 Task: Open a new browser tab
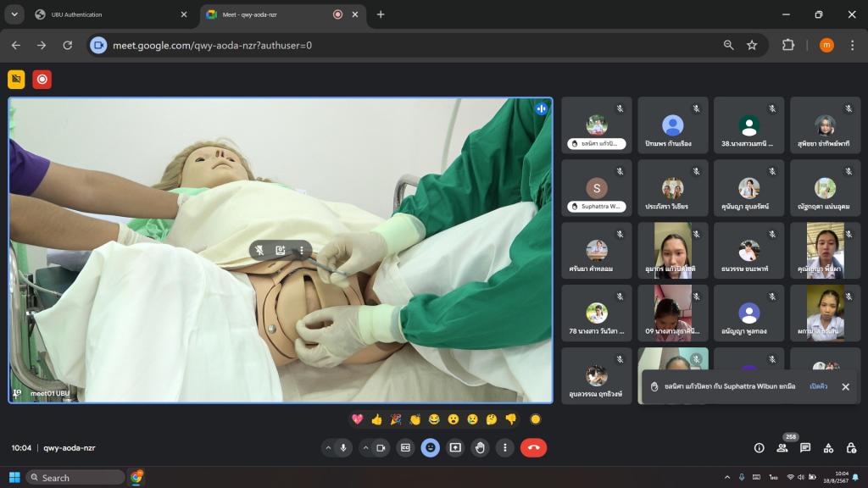click(381, 14)
